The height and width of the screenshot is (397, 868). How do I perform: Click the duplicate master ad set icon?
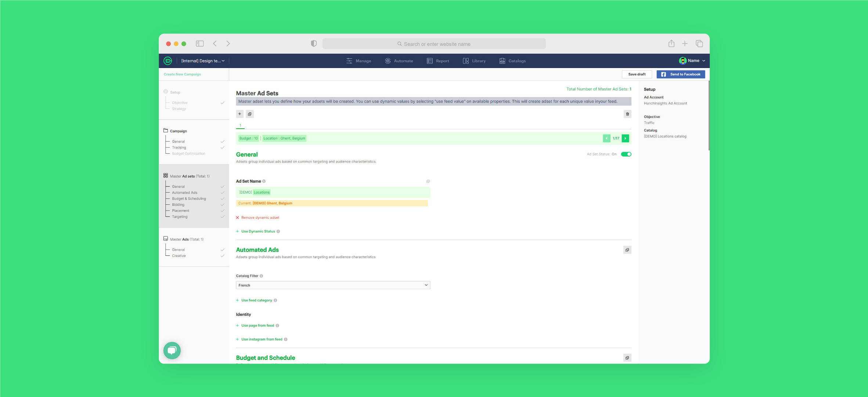250,114
